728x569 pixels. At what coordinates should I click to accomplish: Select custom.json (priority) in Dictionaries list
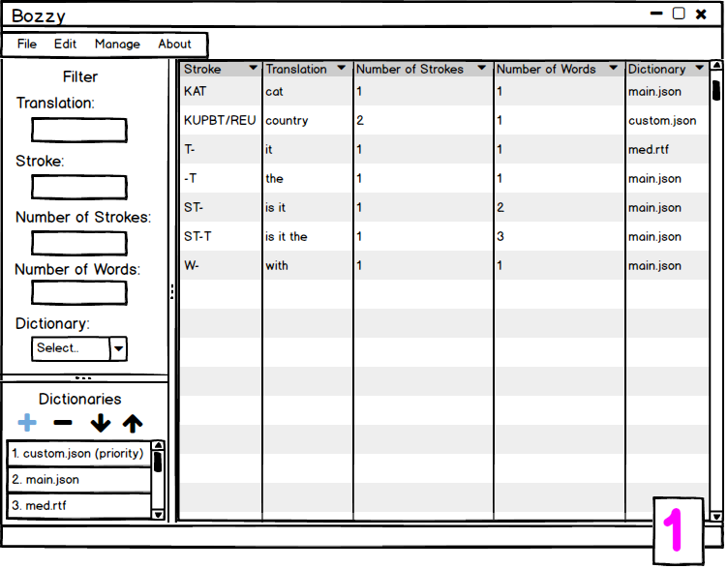tap(79, 454)
